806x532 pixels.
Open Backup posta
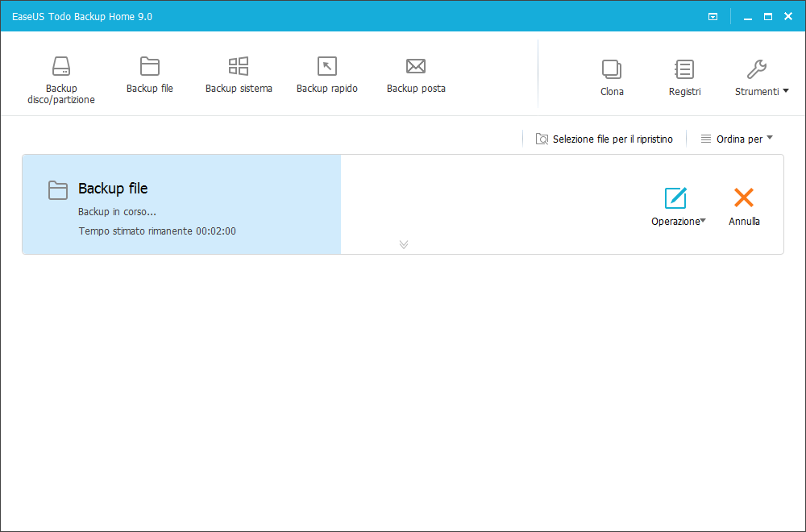tap(416, 74)
